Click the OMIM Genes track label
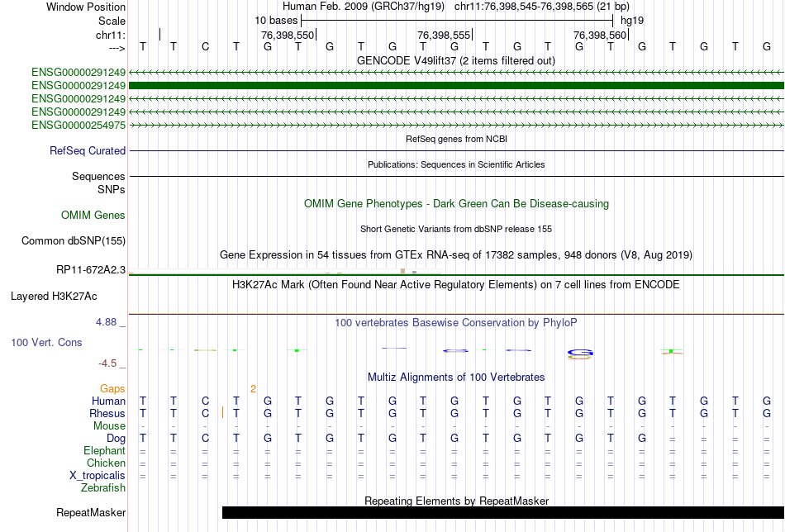The height and width of the screenshot is (532, 785). point(93,216)
